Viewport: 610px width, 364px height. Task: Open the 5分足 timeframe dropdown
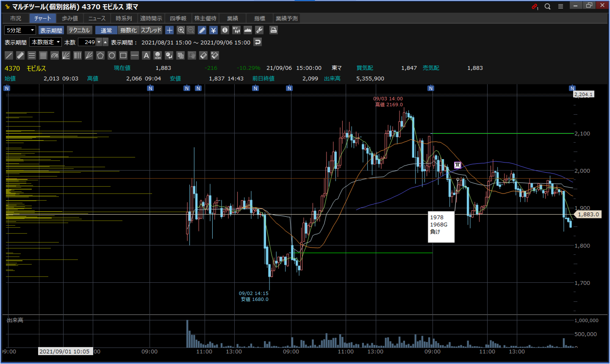tap(20, 30)
